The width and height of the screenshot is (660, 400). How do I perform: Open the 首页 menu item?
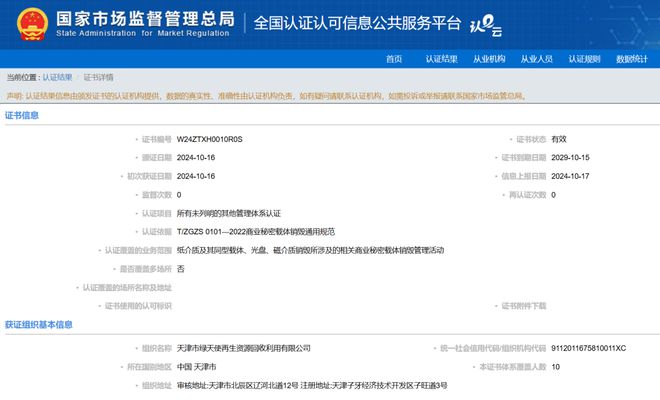[x=394, y=59]
